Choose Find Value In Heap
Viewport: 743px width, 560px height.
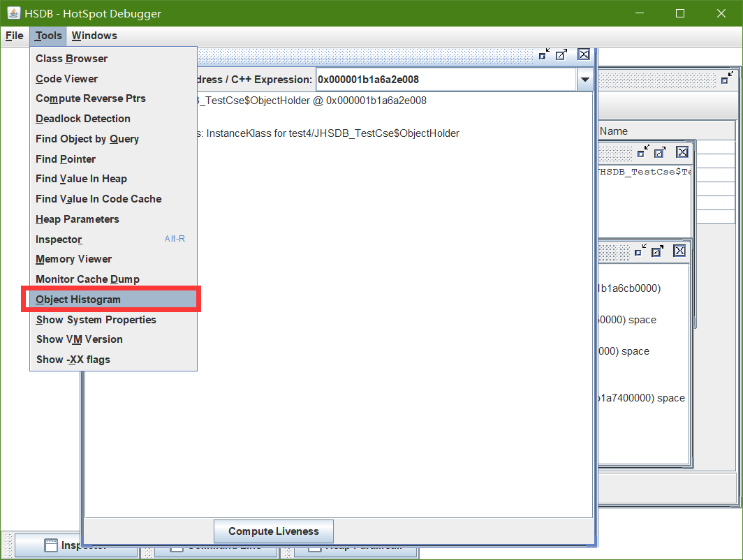click(x=113, y=179)
